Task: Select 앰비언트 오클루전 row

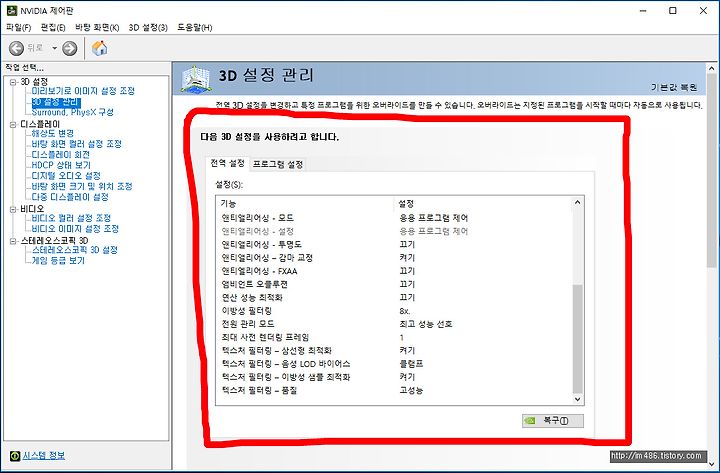Action: (394, 284)
